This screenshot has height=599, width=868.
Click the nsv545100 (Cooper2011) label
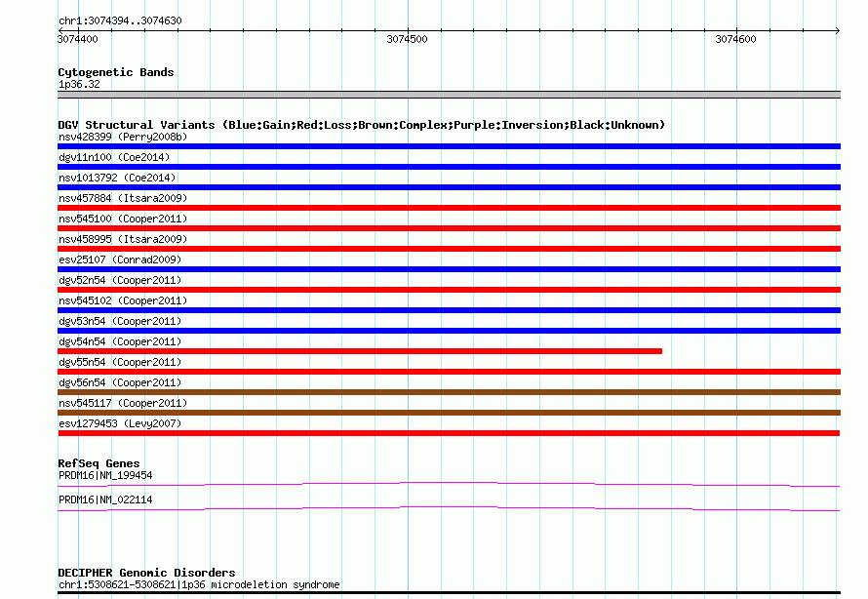(x=123, y=219)
